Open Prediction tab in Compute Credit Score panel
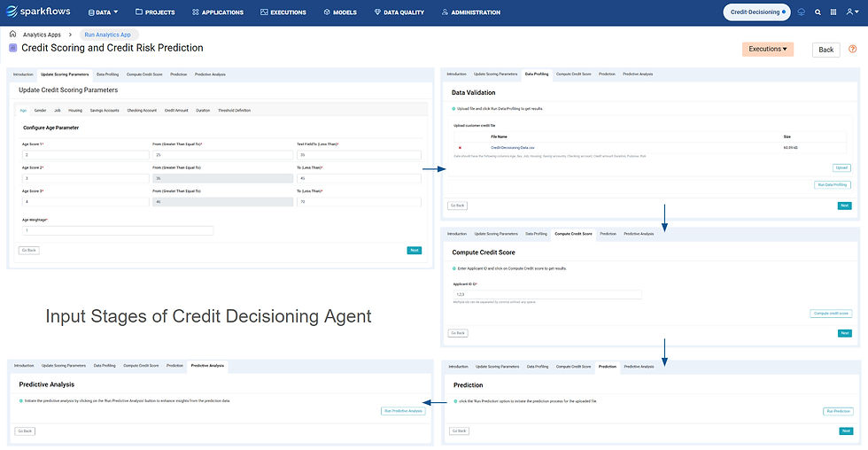Screen dimensions: 868x450 coord(608,234)
